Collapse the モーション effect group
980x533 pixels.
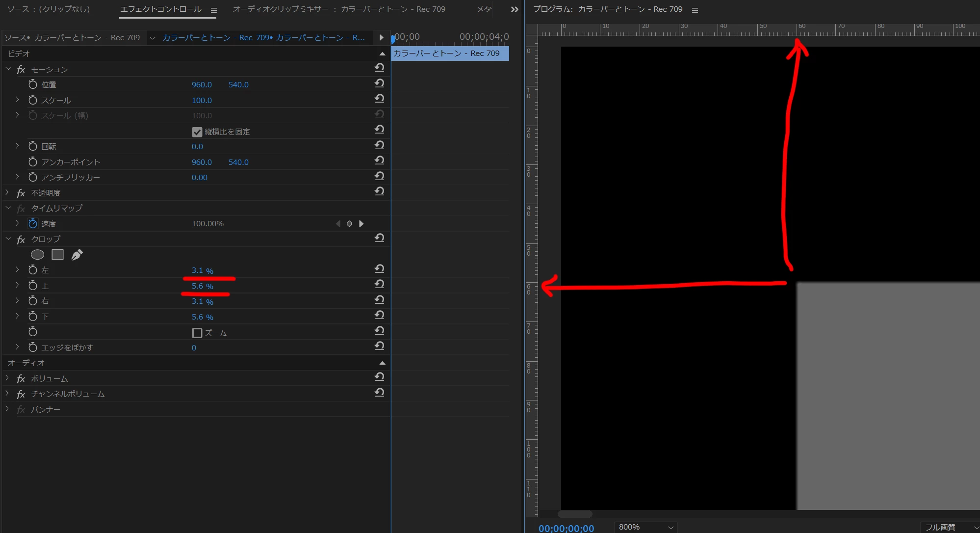(8, 69)
